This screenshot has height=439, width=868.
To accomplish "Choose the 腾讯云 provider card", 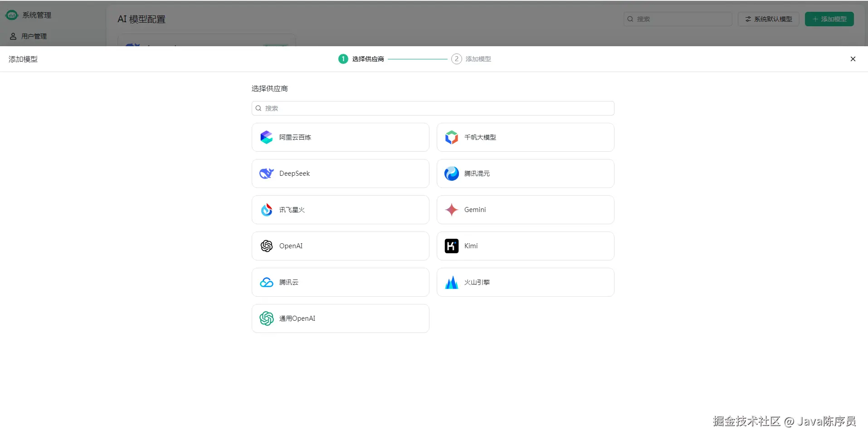I will (341, 282).
